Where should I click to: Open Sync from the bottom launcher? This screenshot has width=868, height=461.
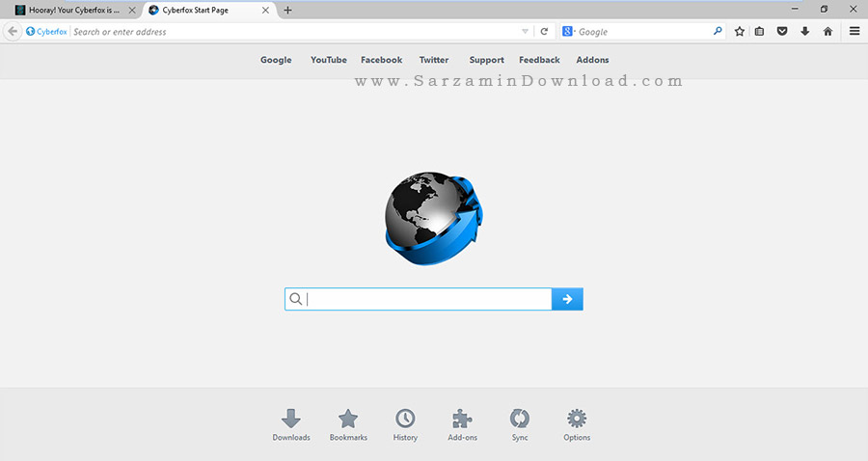coord(520,425)
